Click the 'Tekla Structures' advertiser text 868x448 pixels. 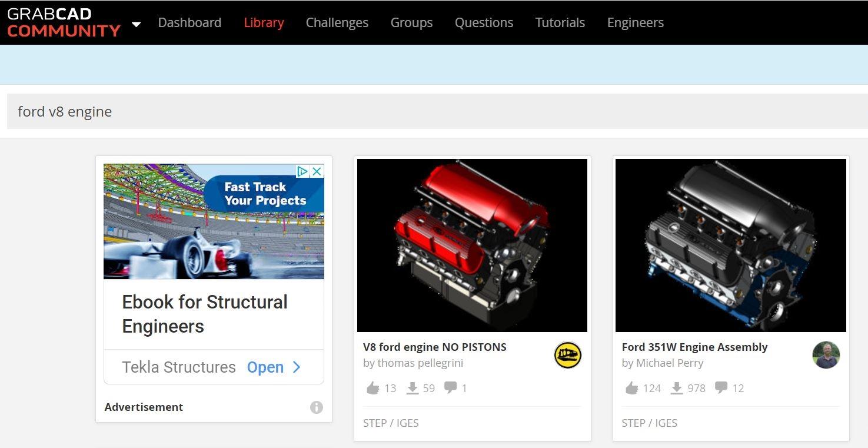[179, 367]
